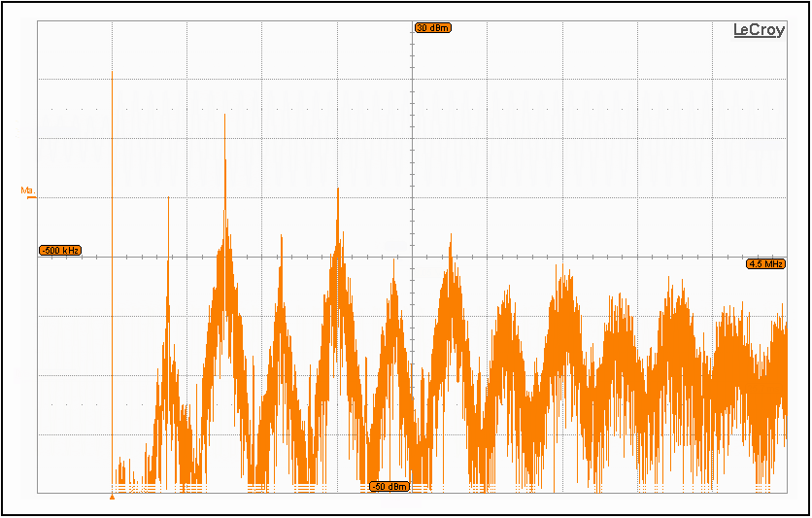Click the tip of the second-tallest spectral peak
Viewport: 812px width, 518px height.
coord(338,189)
